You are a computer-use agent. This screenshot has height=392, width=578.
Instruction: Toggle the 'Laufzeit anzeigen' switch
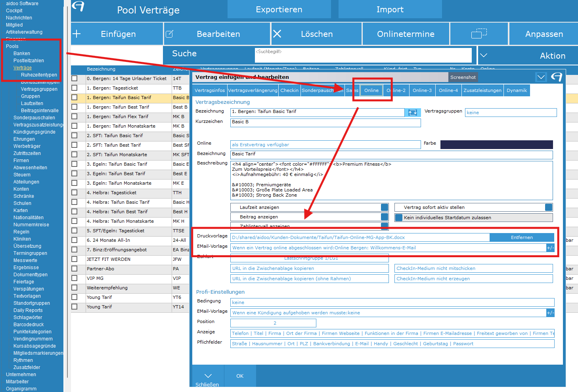pos(384,207)
